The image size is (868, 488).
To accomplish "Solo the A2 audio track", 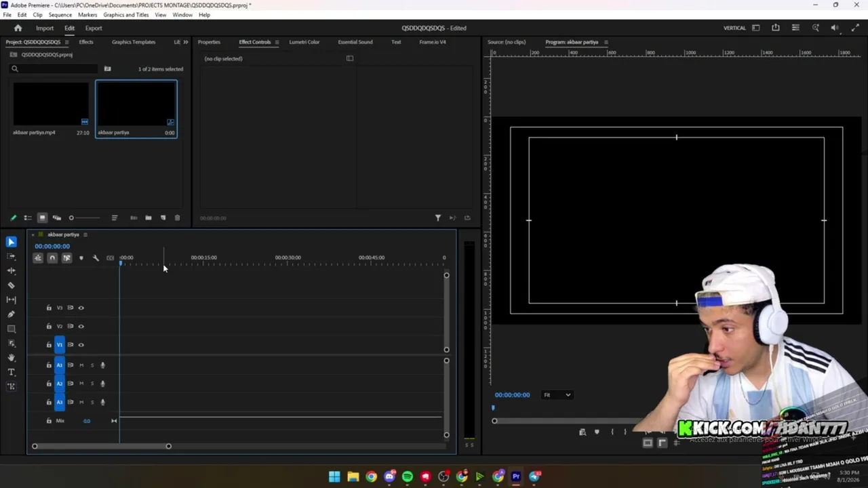I will (92, 384).
